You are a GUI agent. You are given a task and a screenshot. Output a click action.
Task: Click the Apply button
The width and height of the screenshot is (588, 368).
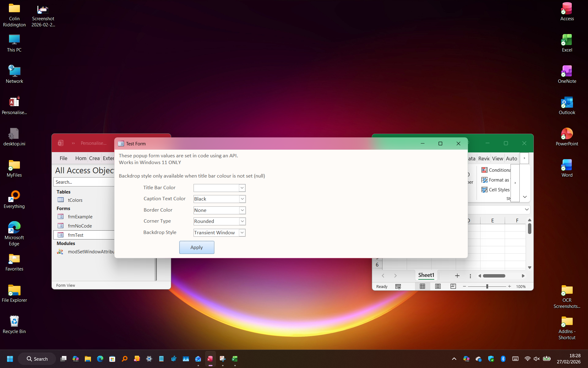197,247
